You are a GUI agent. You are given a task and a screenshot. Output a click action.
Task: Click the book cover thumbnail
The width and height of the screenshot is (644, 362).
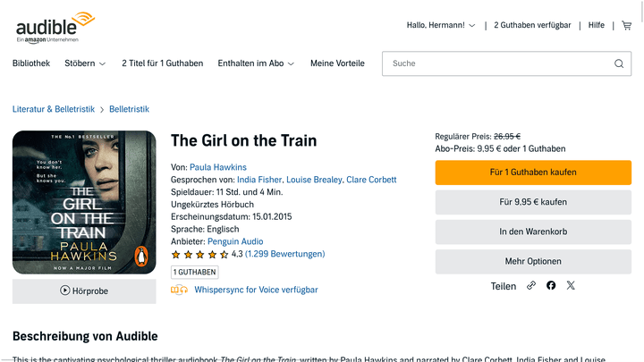tap(84, 202)
